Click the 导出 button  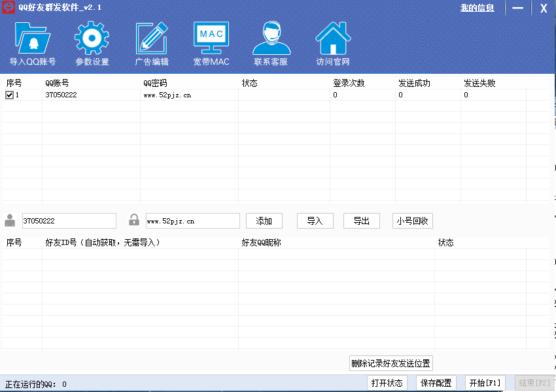(x=361, y=221)
